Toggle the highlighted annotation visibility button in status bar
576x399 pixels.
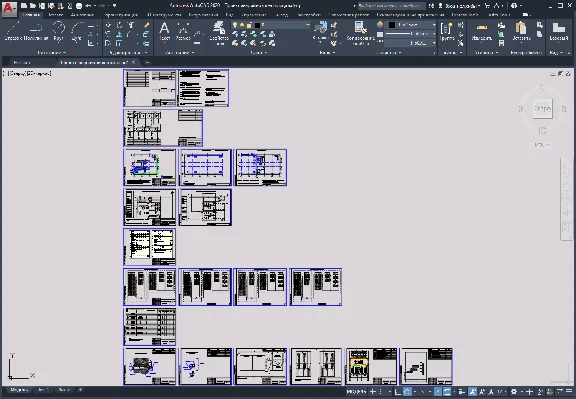(472, 392)
